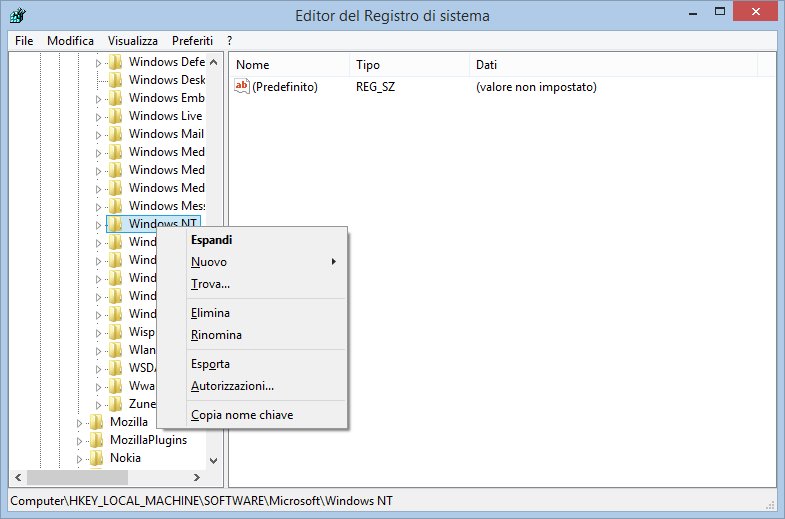Click the Nokia folder icon
Image resolution: width=785 pixels, height=519 pixels.
97,458
